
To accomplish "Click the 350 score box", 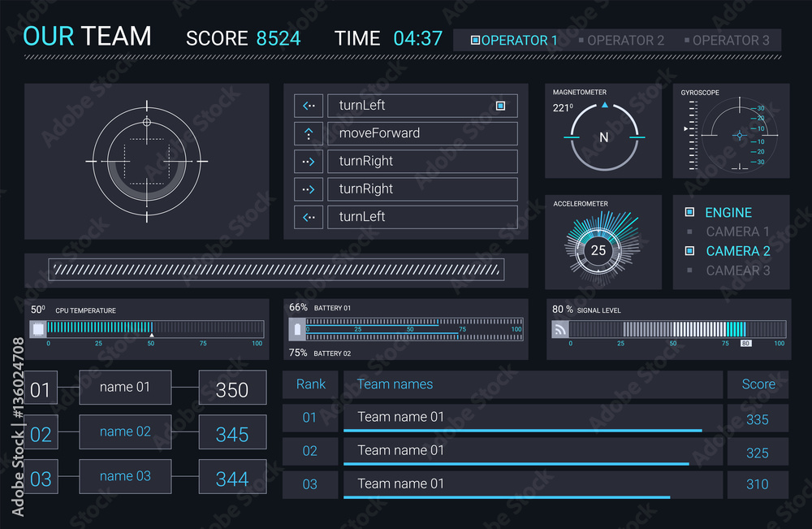I will [x=232, y=388].
